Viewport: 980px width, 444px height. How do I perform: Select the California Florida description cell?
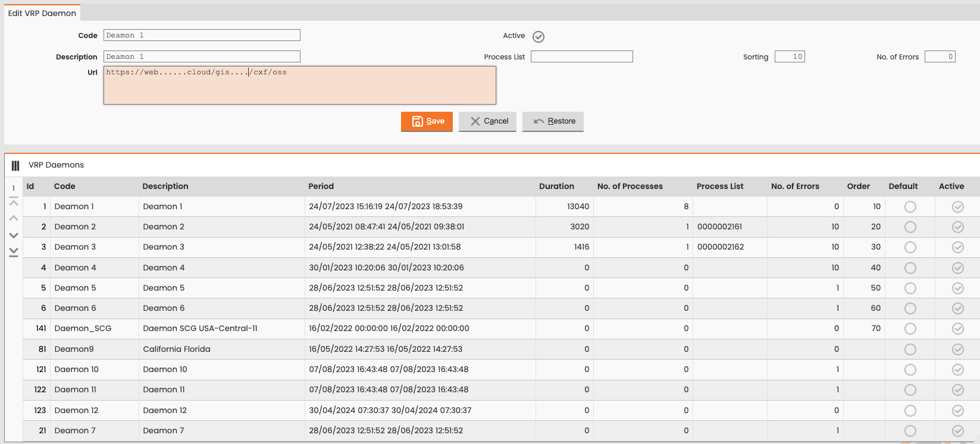coord(177,349)
